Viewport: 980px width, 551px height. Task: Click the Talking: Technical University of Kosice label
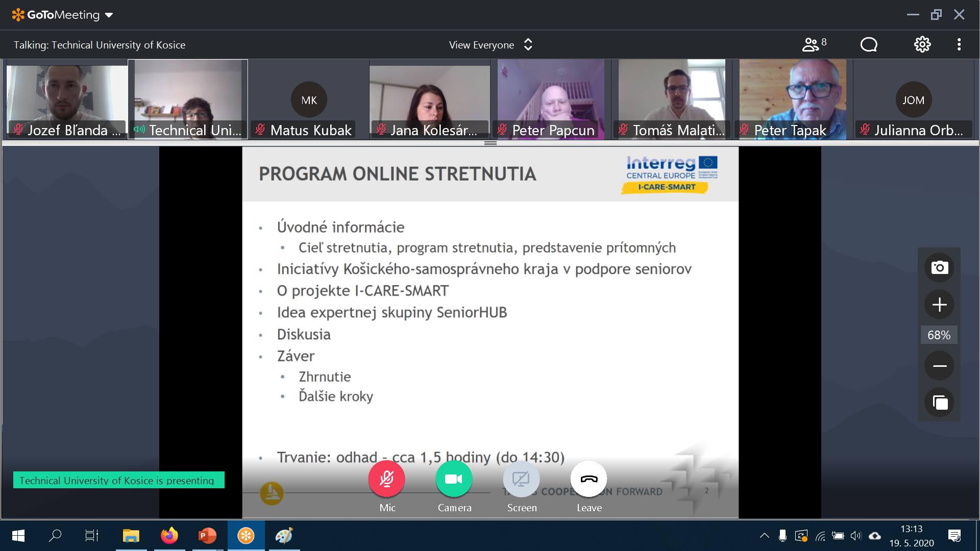click(100, 44)
